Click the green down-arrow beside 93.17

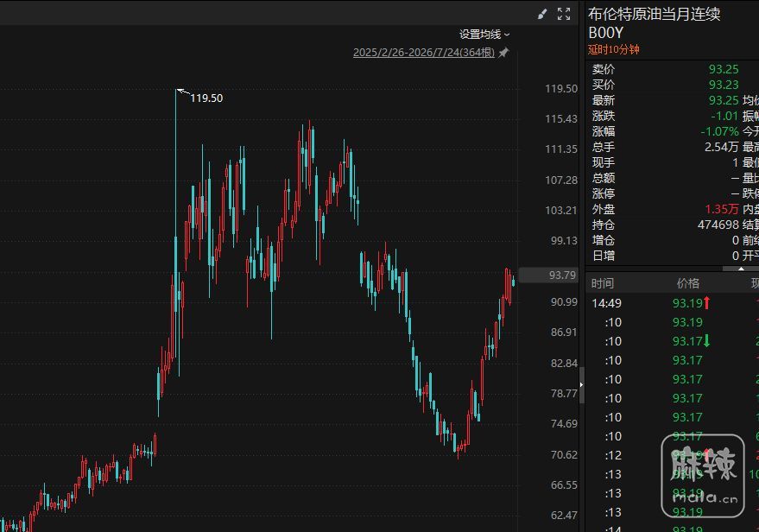[706, 341]
